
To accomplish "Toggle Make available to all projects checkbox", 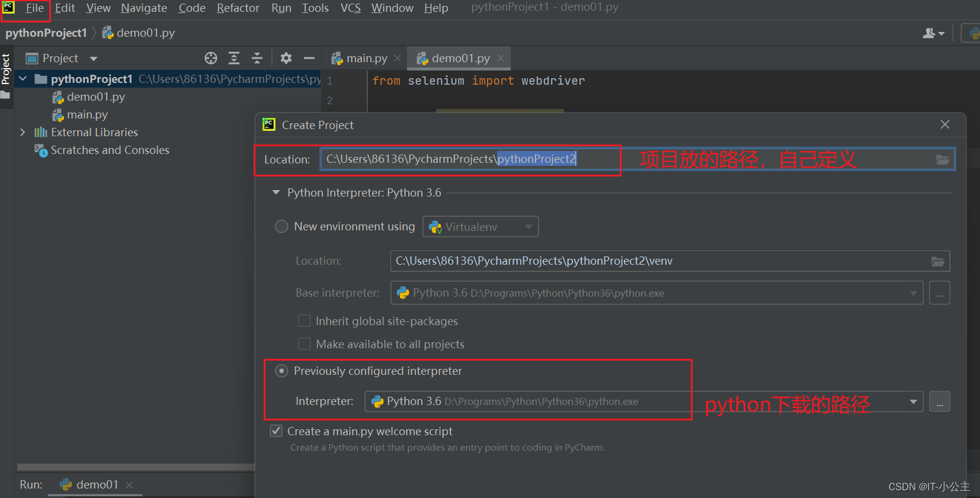I will click(305, 344).
